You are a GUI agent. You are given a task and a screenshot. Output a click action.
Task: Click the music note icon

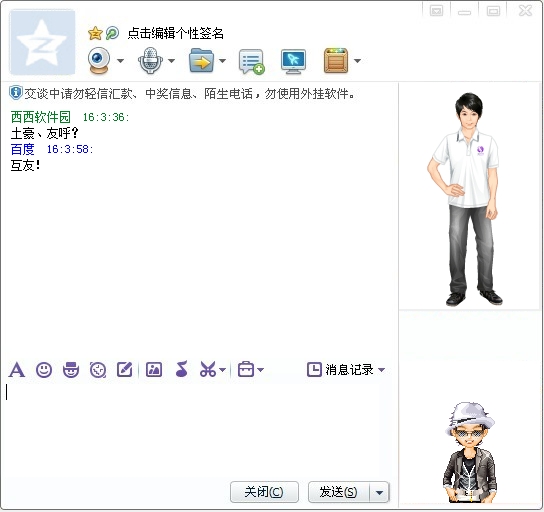coord(181,369)
